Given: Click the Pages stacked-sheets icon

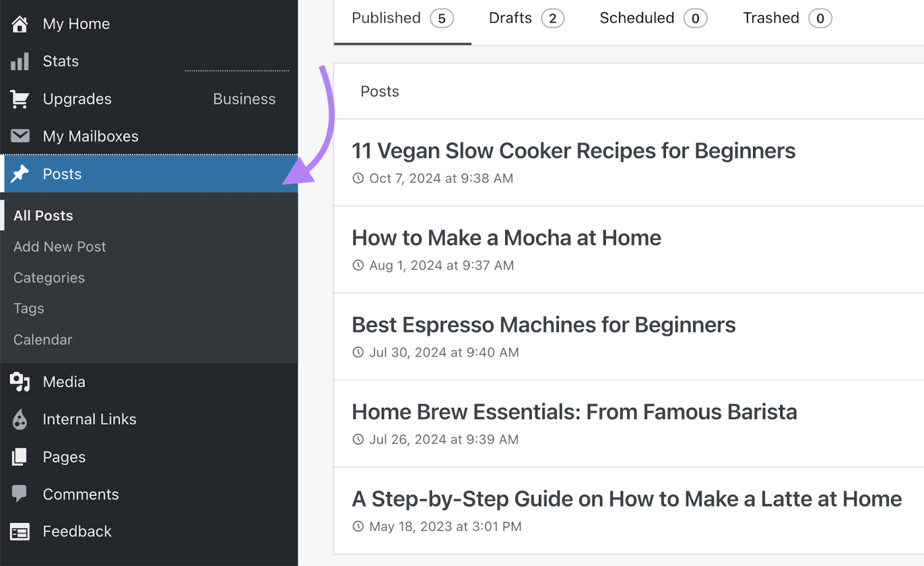Looking at the screenshot, I should (x=20, y=457).
